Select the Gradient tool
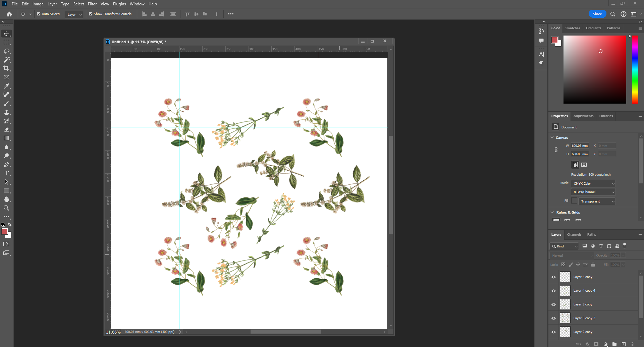This screenshot has width=644, height=347. [6, 138]
